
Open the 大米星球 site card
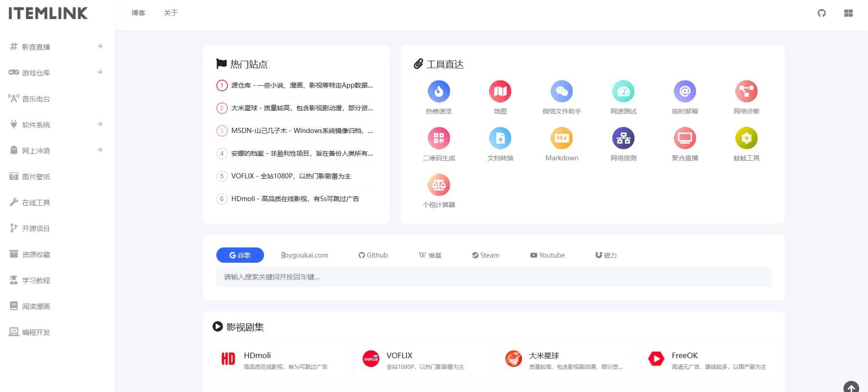(x=565, y=360)
